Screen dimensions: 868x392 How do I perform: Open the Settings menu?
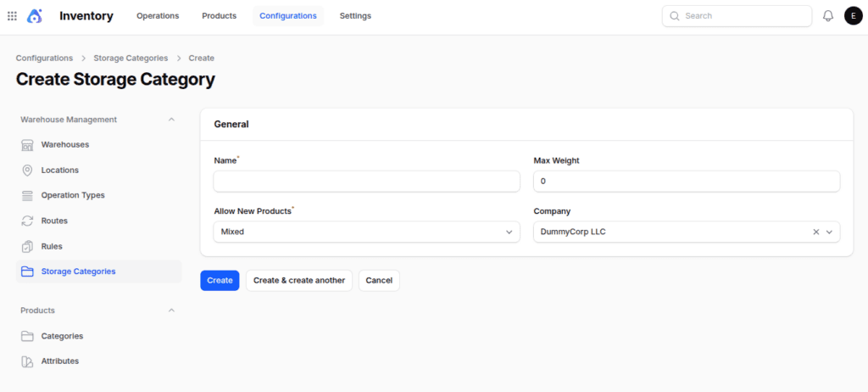pyautogui.click(x=355, y=16)
